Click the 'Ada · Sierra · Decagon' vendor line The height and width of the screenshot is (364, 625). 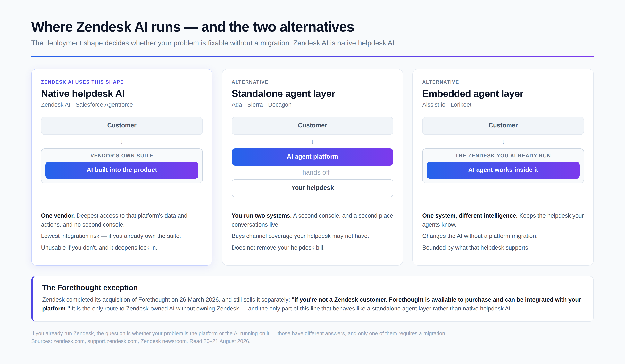click(262, 105)
